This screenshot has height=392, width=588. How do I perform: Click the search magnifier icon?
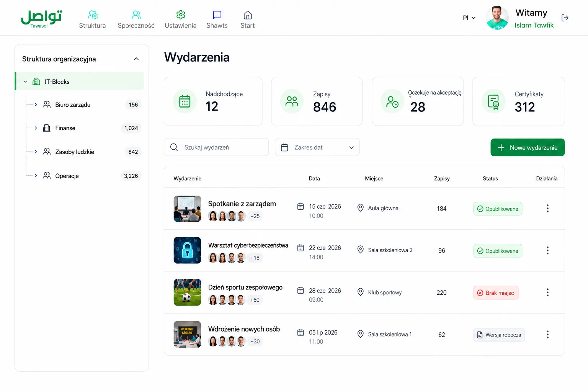click(174, 147)
